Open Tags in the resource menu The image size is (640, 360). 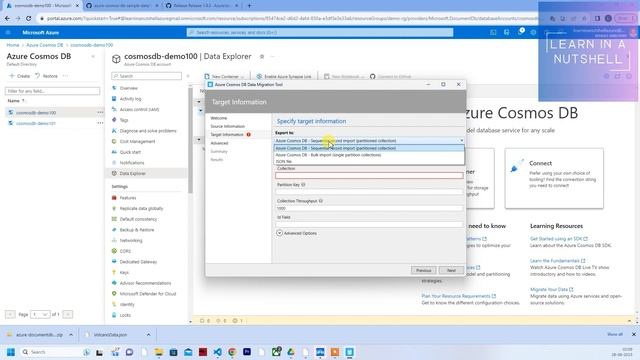(x=124, y=120)
